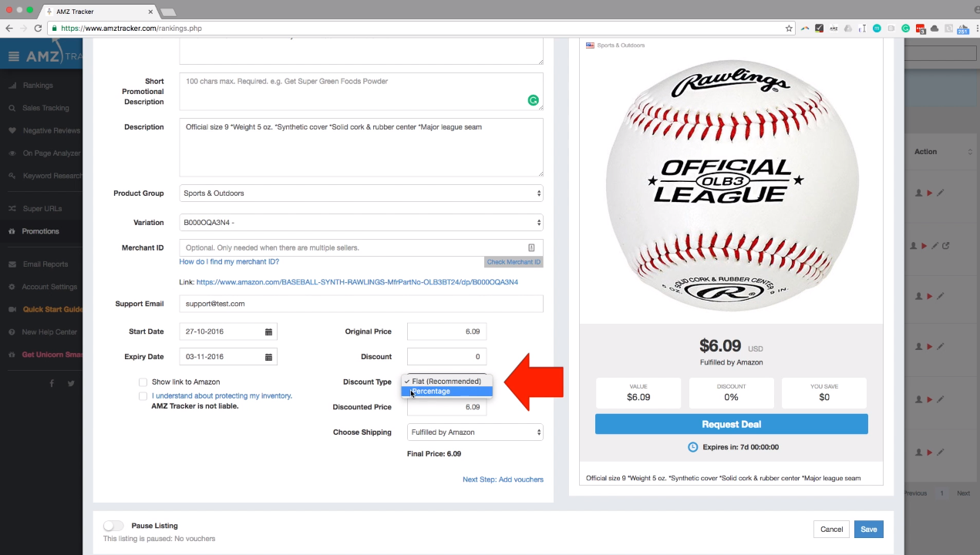Open Rankings in the sidebar
Screen dimensions: 980x555
pyautogui.click(x=38, y=86)
